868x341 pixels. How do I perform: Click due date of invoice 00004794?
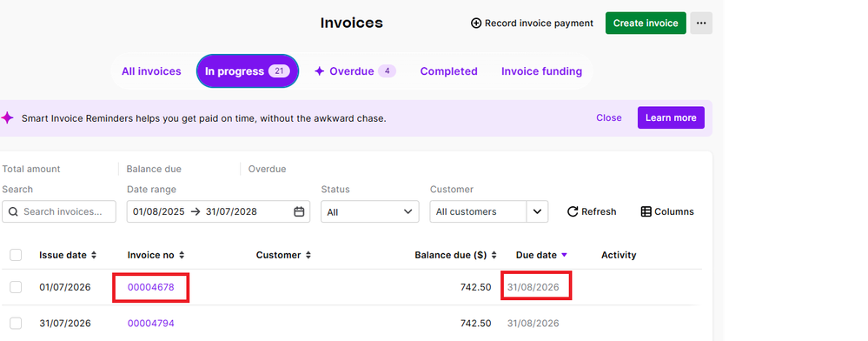tap(533, 323)
